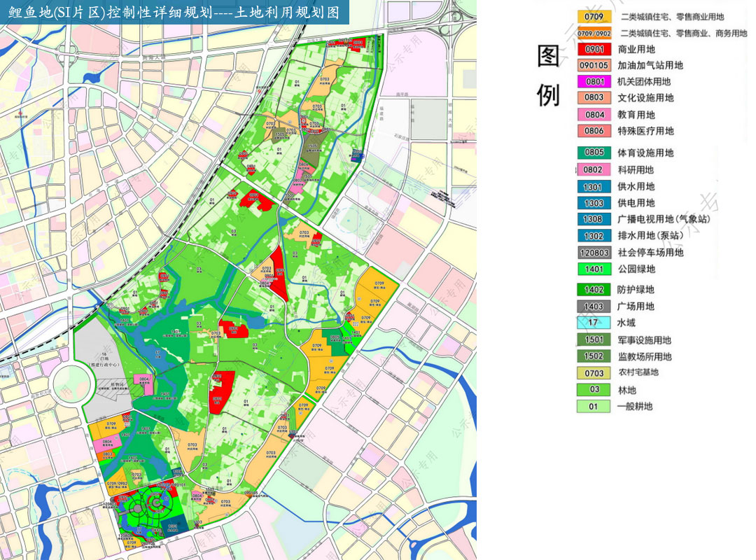Screen dimensions: 756x560
Task: Select the 03 林地 legend swatch
Action: coord(594,390)
